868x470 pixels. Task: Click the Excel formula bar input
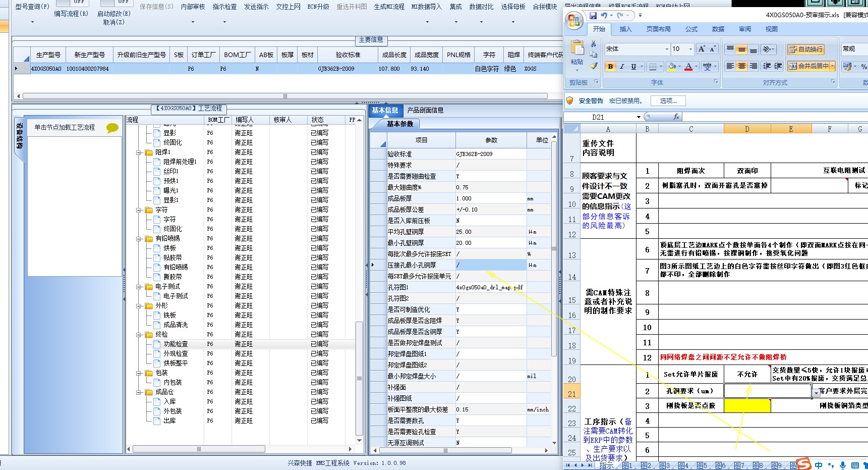click(x=775, y=117)
